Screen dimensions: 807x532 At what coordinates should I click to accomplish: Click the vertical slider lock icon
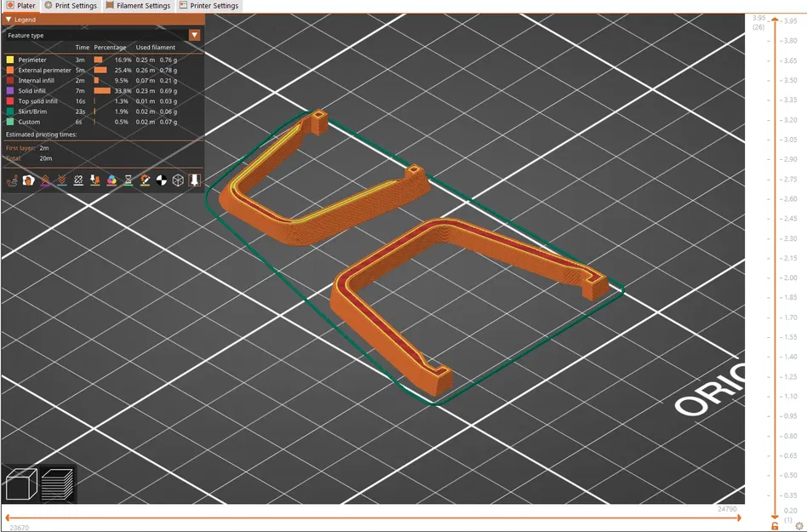tap(775, 526)
